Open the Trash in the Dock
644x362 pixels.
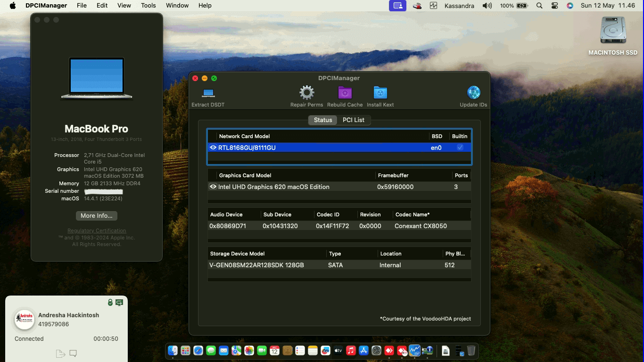[x=471, y=351]
